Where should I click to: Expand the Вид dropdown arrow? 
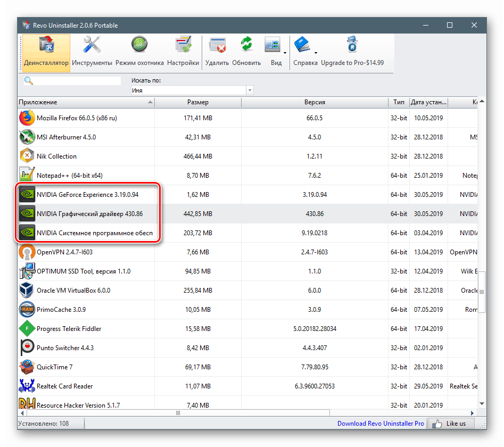point(285,53)
